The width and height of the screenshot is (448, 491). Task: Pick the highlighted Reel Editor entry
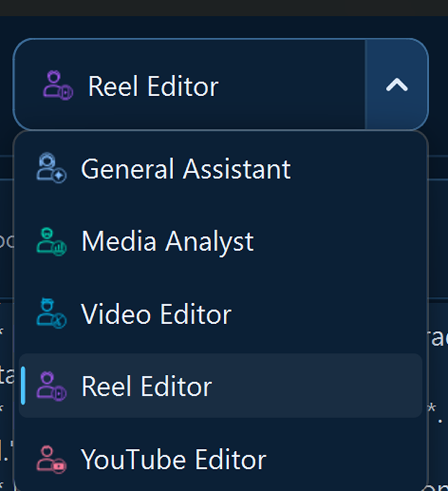click(x=221, y=386)
